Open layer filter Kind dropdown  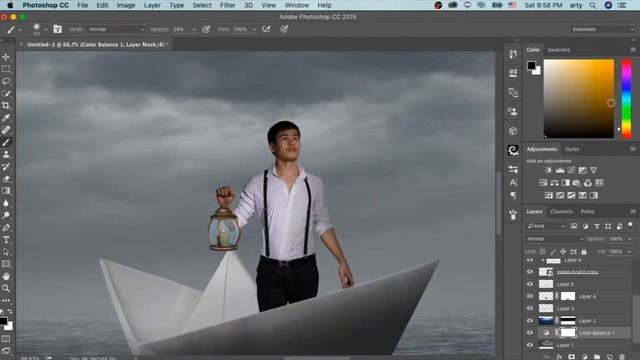[546, 226]
